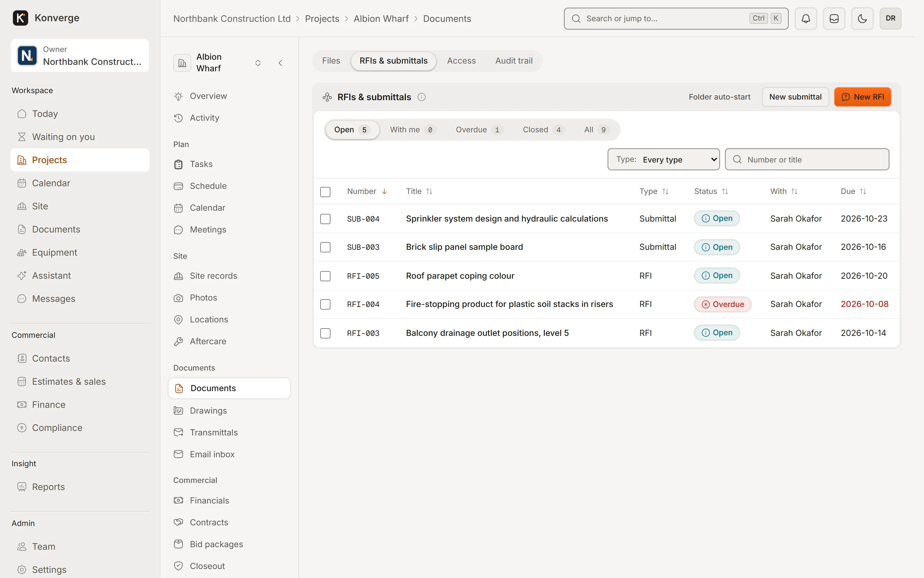Open Northbank Construction Ltd breadcrumb
The width and height of the screenshot is (924, 578).
[232, 19]
